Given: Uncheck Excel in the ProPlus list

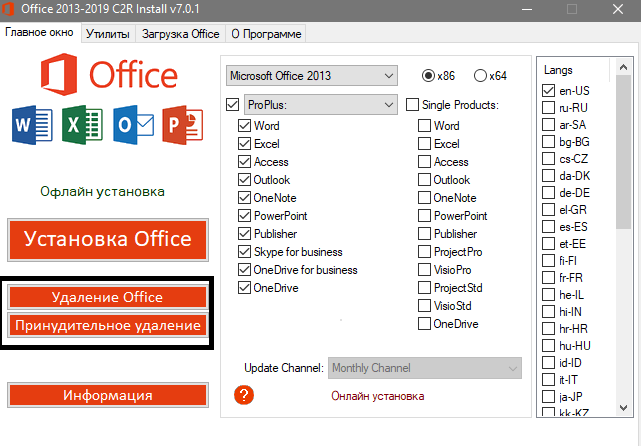Looking at the screenshot, I should (x=244, y=143).
